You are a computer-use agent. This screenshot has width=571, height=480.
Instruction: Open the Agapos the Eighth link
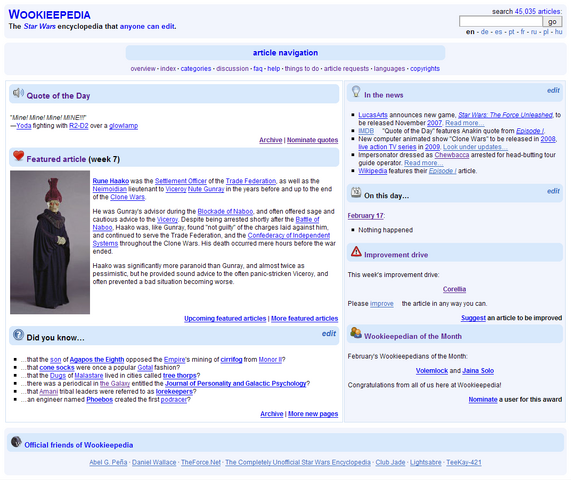coord(97,359)
